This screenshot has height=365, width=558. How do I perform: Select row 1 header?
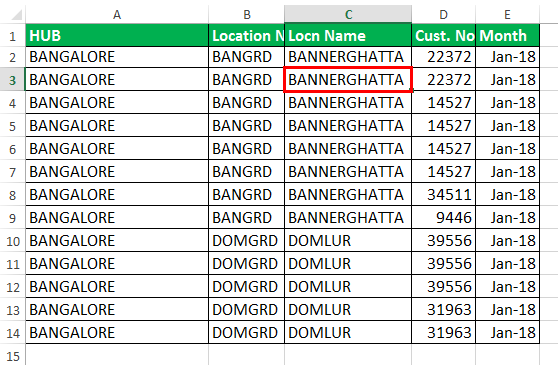[x=12, y=35]
